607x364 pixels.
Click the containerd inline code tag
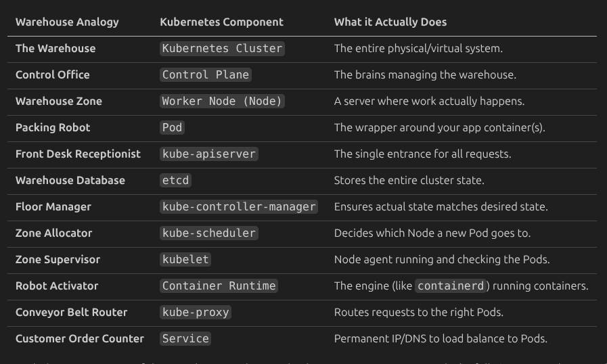pyautogui.click(x=451, y=286)
